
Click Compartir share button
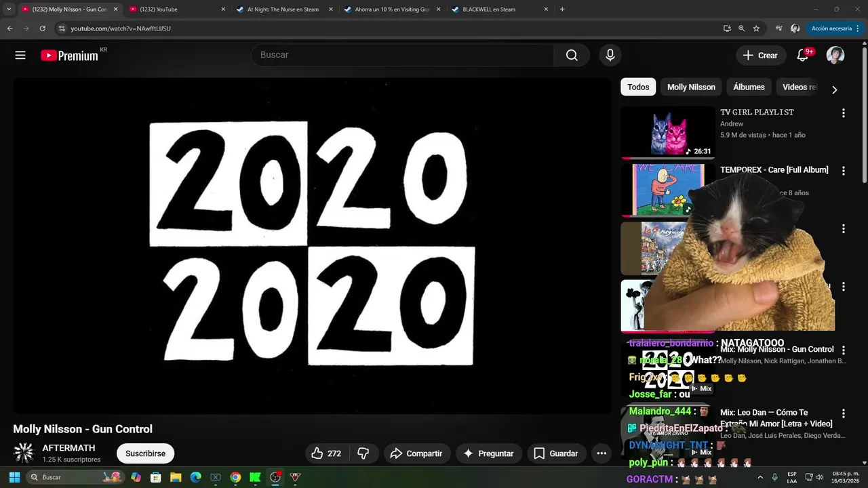click(x=416, y=453)
